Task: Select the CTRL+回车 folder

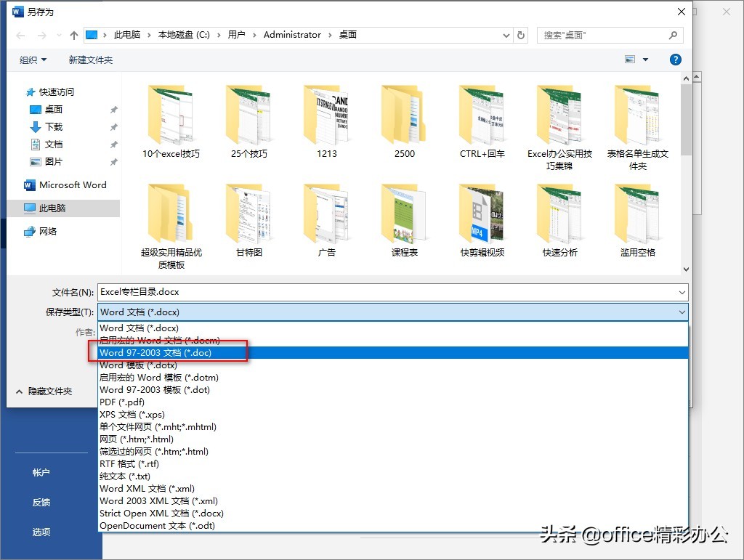Action: click(482, 121)
